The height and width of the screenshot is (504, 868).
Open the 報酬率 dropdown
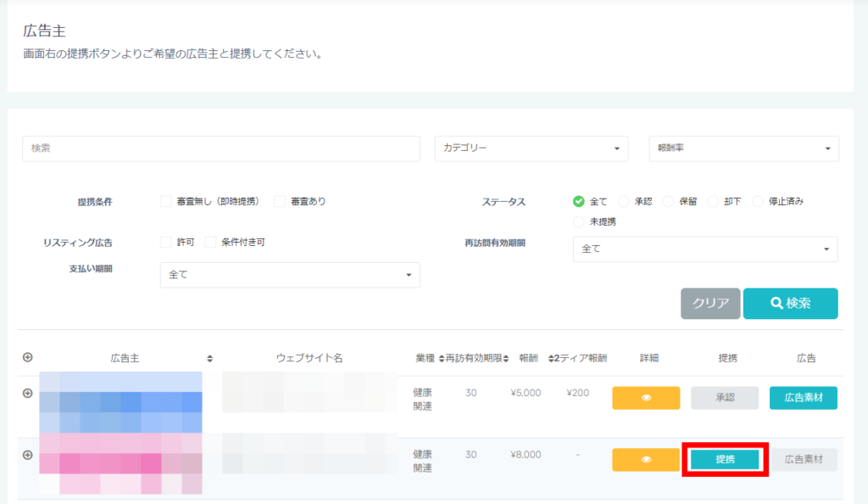744,148
